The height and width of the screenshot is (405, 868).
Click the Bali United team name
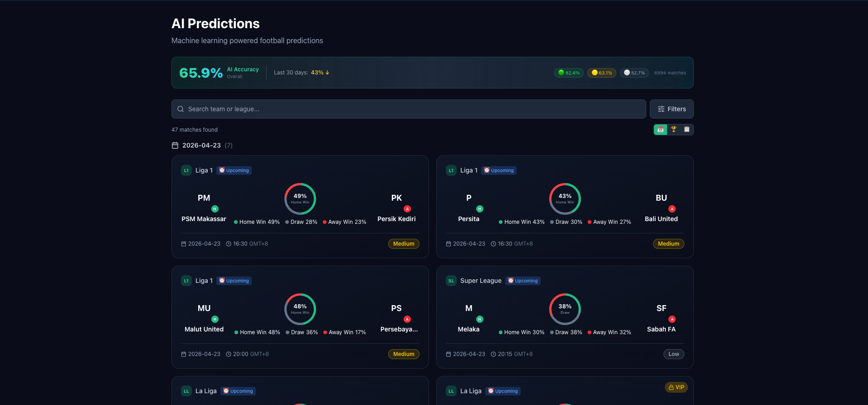click(661, 219)
